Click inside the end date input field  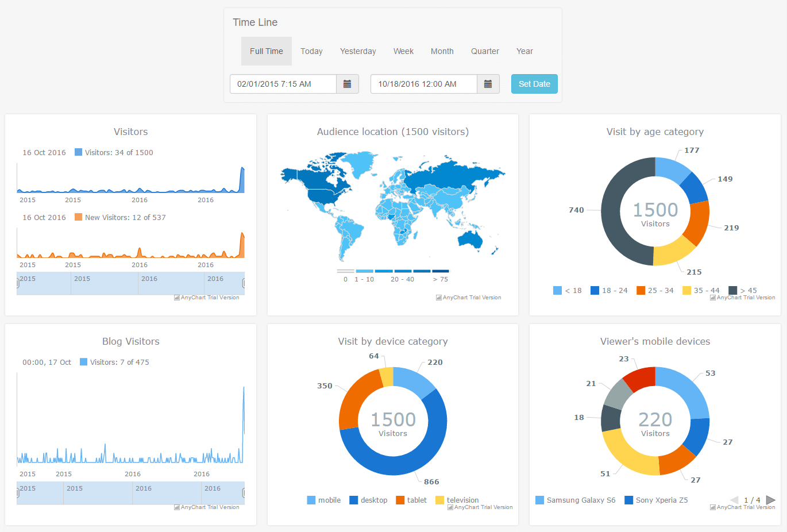pos(423,84)
